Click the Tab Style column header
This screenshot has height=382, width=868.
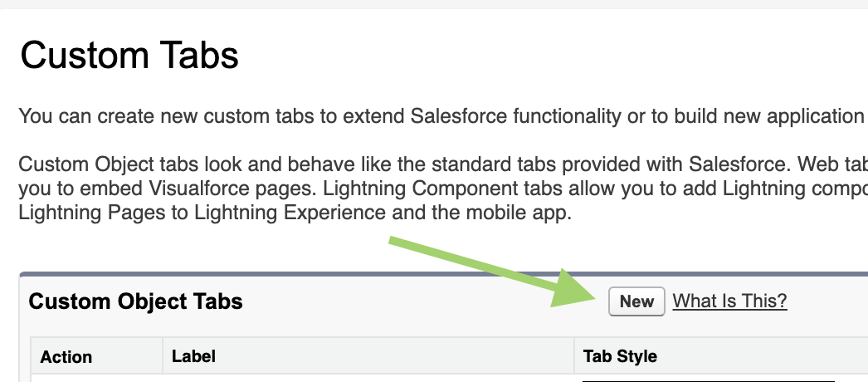click(620, 356)
